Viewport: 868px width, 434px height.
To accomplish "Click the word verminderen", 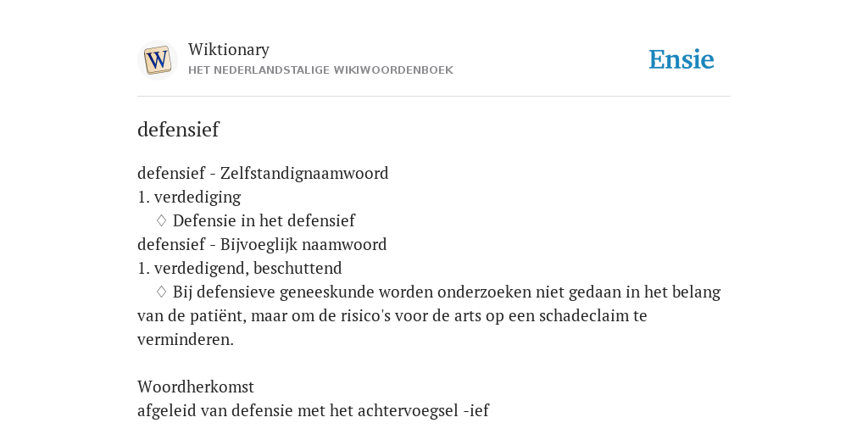I will pos(186,339).
